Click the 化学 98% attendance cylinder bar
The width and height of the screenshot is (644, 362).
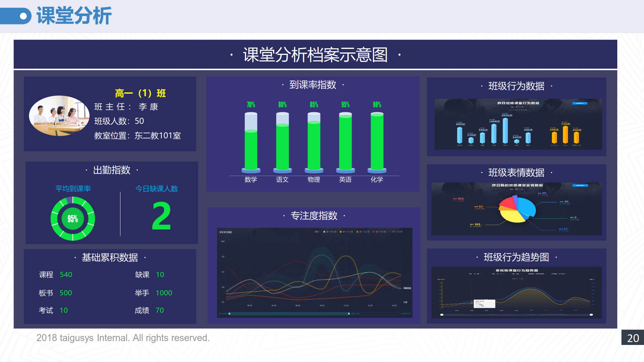(x=377, y=142)
